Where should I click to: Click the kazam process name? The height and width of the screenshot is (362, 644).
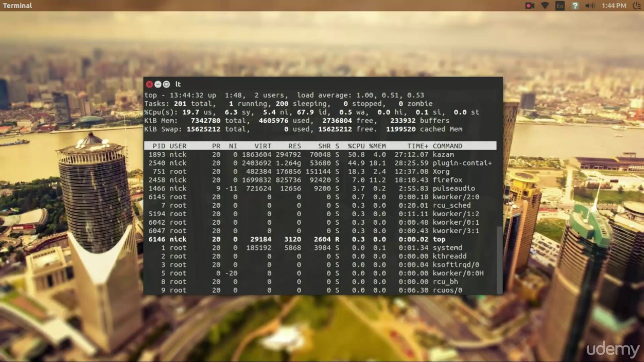pos(443,154)
